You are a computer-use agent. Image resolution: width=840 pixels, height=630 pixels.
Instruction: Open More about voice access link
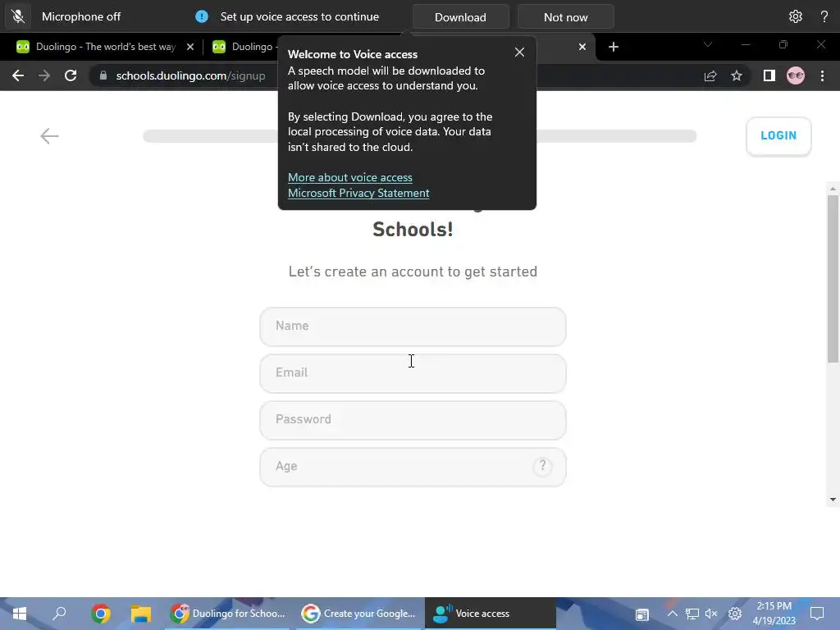[x=349, y=177]
